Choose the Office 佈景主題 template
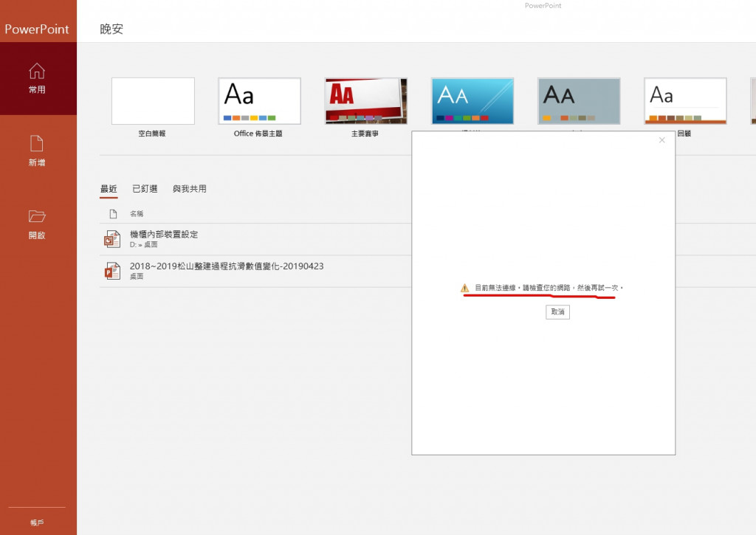The height and width of the screenshot is (535, 756). pos(259,101)
